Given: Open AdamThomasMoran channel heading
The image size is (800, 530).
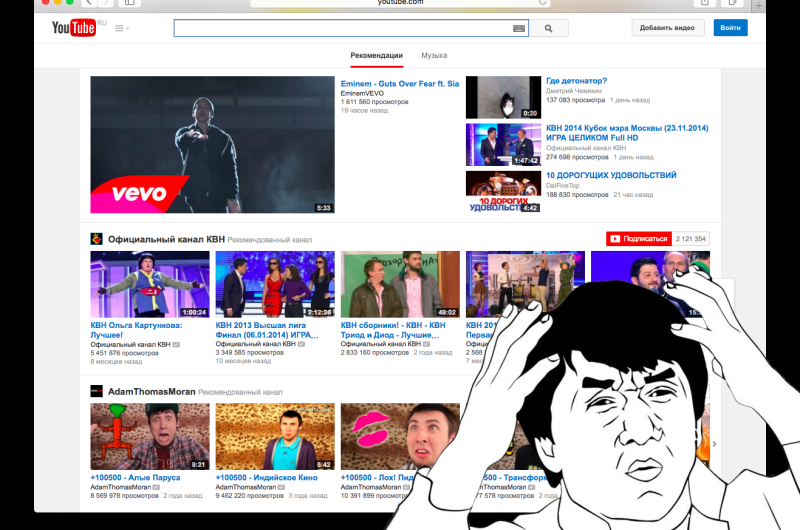Looking at the screenshot, I should point(152,392).
